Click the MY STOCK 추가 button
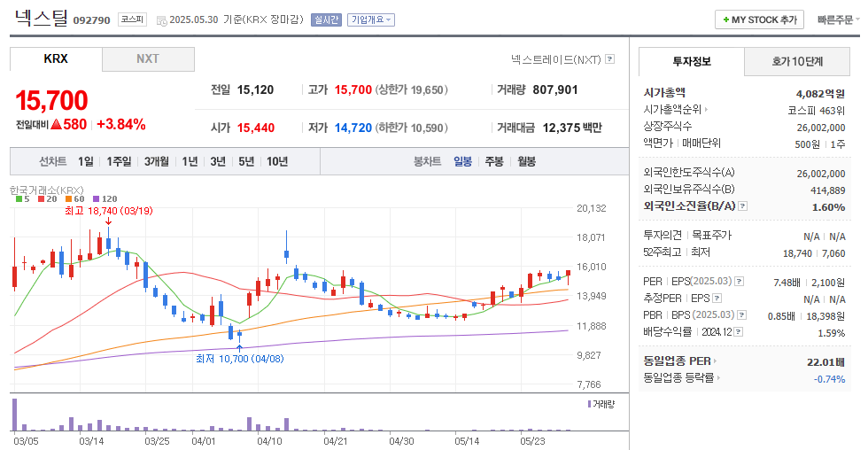The width and height of the screenshot is (868, 450). pyautogui.click(x=760, y=19)
